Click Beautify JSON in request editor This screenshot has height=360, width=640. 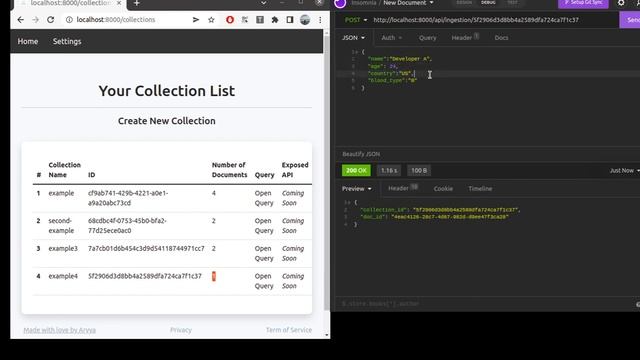[361, 154]
